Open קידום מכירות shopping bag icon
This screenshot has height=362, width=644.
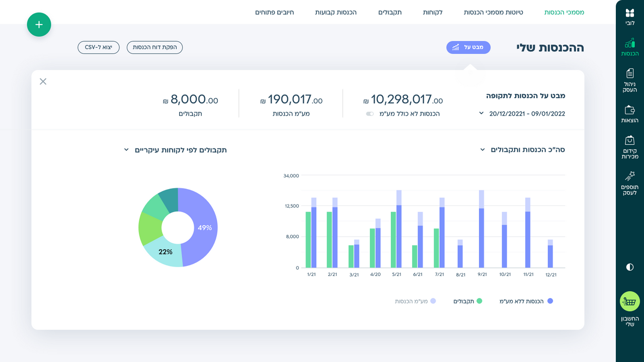click(629, 140)
